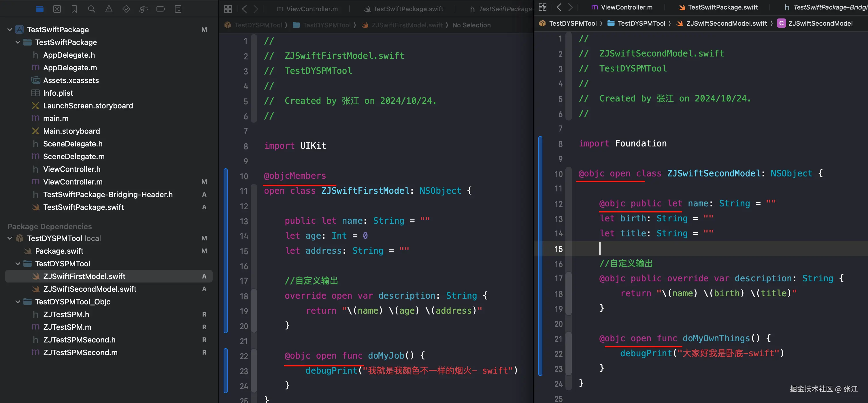
Task: Open the Project navigator folder icon
Action: [x=40, y=9]
